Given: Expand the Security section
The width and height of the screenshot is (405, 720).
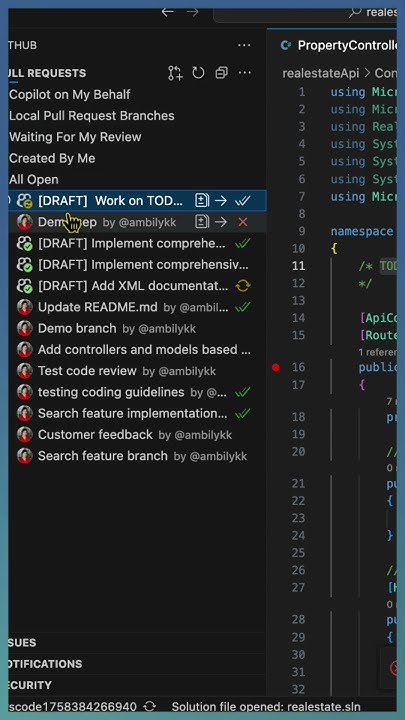Looking at the screenshot, I should pos(137,685).
